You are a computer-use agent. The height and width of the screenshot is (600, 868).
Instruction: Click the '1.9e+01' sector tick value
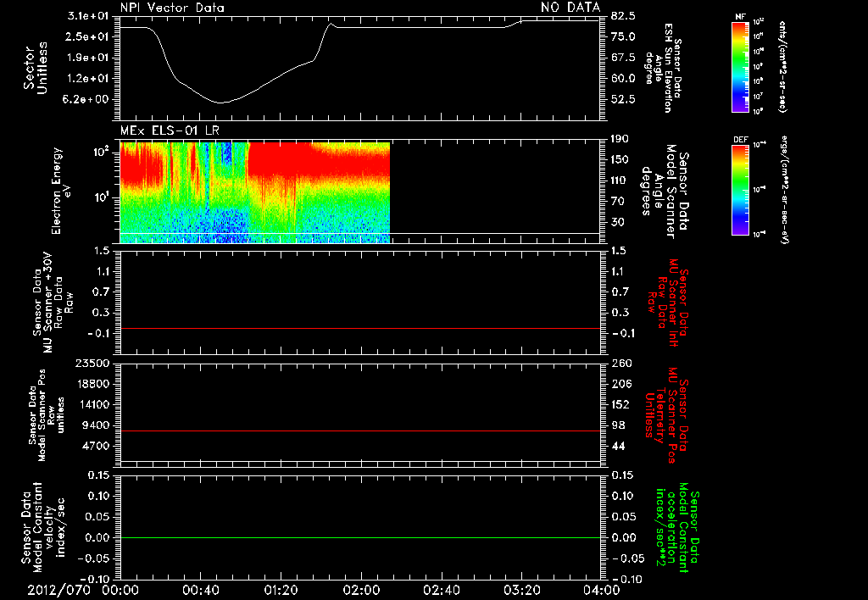tap(88, 58)
